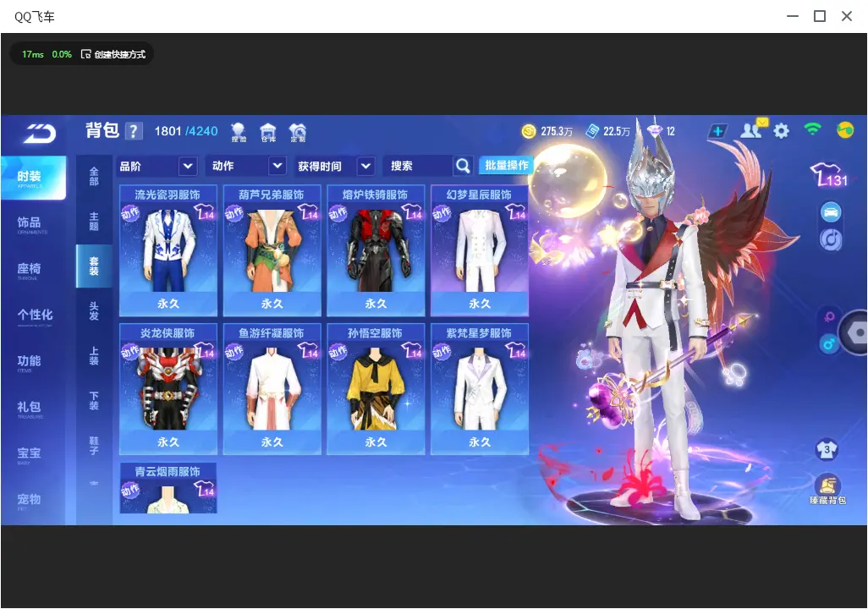This screenshot has height=609, width=868.
Task: Click the game logo back icon
Action: pyautogui.click(x=39, y=134)
